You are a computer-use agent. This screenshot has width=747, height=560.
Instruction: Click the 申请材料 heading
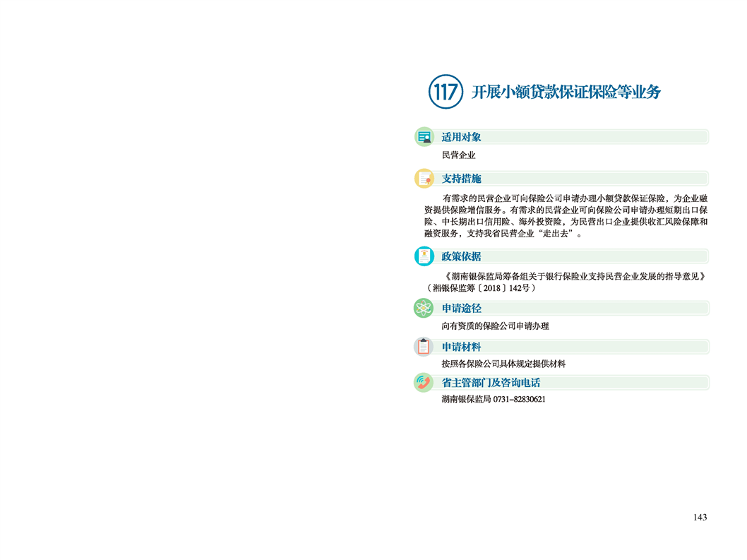pyautogui.click(x=461, y=347)
